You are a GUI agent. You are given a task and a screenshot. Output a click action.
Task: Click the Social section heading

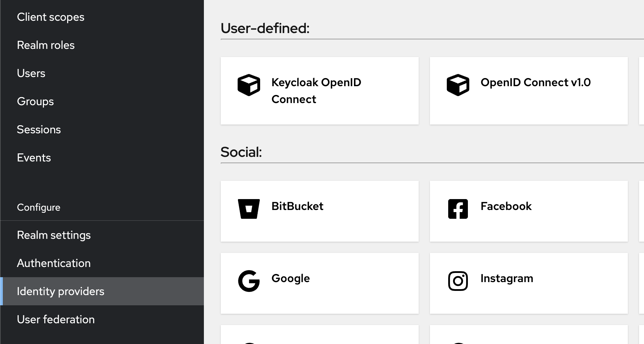pyautogui.click(x=241, y=152)
